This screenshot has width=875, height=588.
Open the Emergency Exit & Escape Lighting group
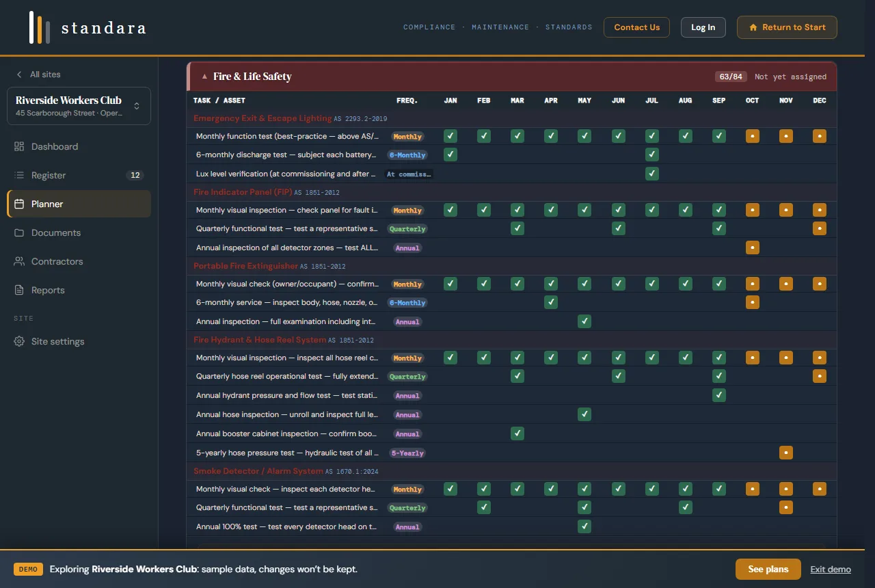[x=511, y=118]
